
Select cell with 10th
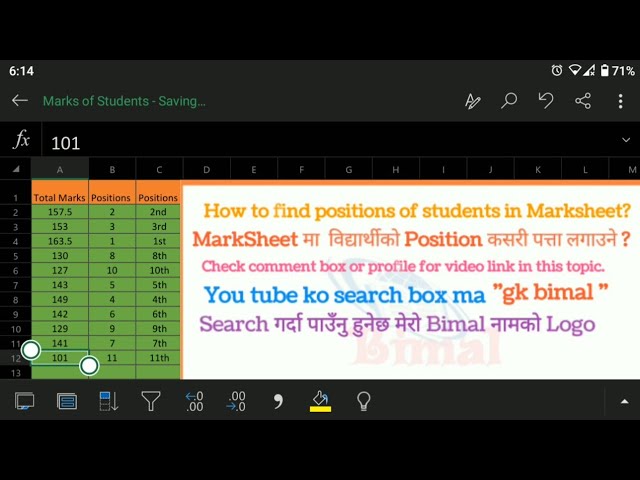point(158,270)
